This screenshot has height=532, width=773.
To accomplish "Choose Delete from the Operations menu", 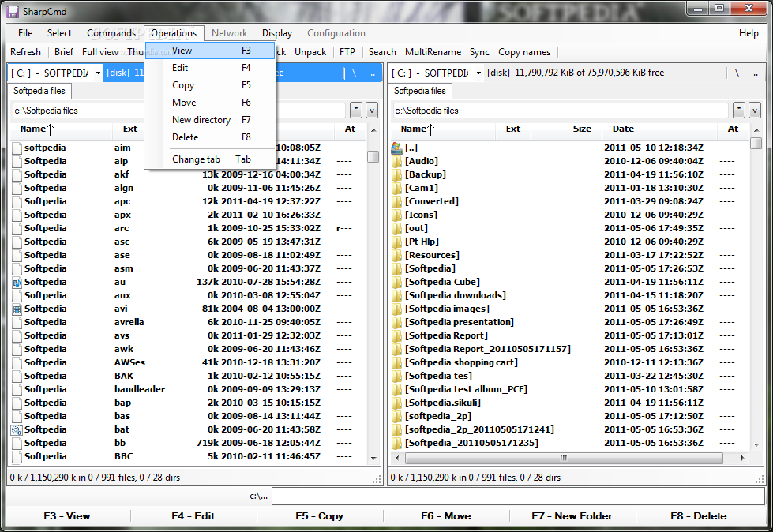I will (211, 137).
